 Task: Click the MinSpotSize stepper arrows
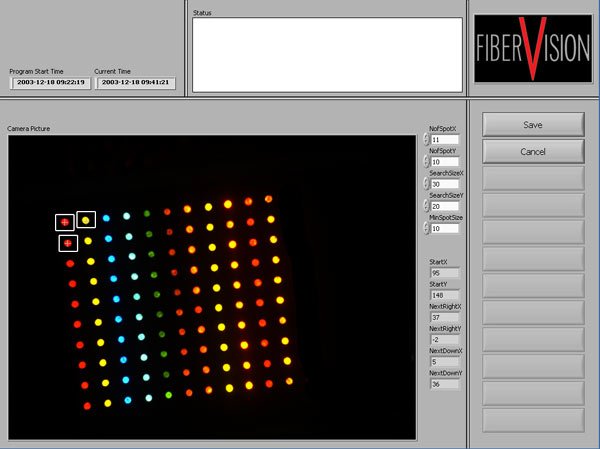[x=425, y=228]
